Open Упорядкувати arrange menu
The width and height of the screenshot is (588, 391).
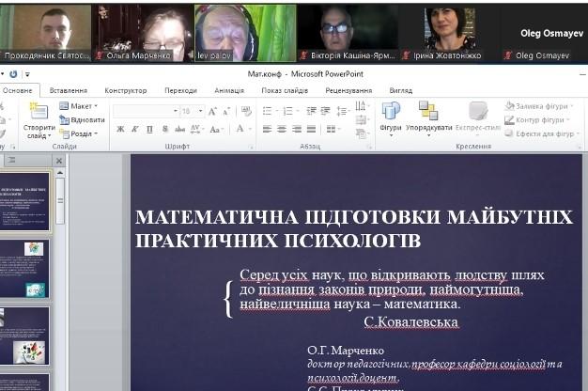(x=428, y=118)
